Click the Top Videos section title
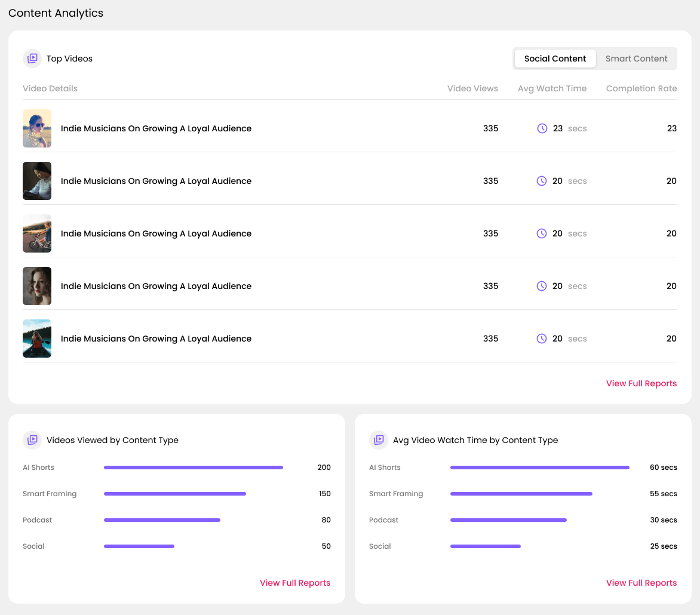This screenshot has width=700, height=615. [69, 59]
